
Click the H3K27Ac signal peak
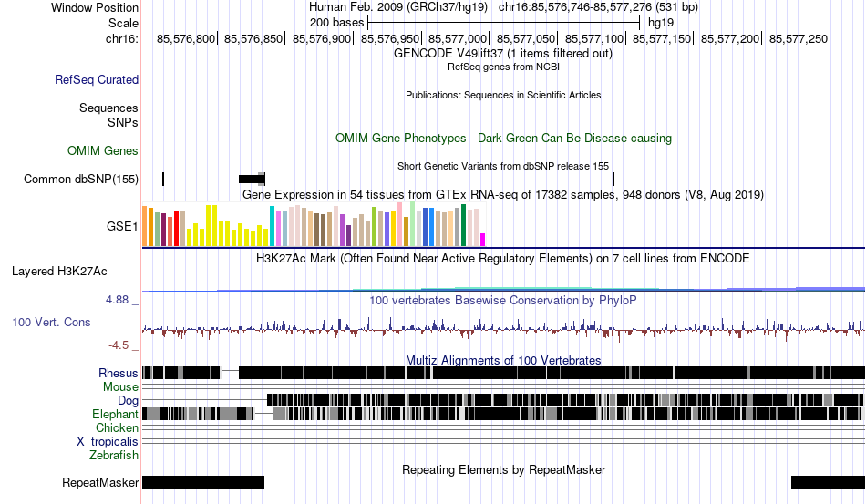click(x=523, y=288)
